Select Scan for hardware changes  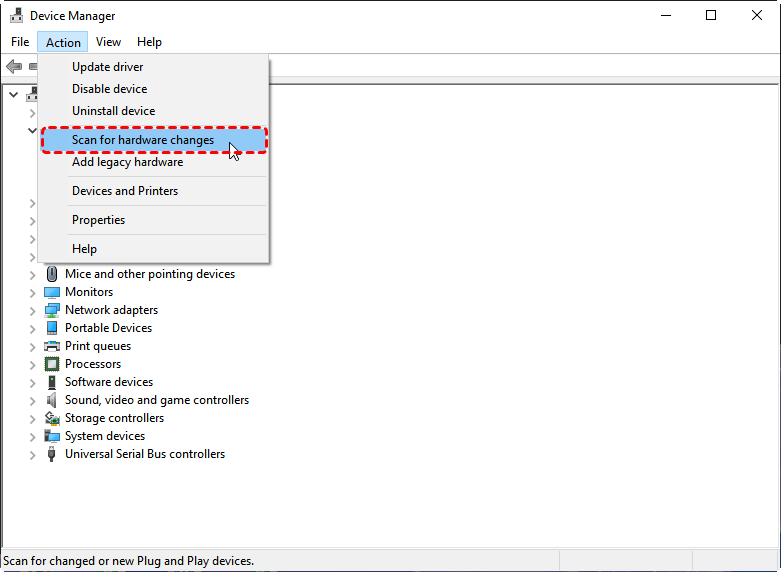pyautogui.click(x=143, y=140)
